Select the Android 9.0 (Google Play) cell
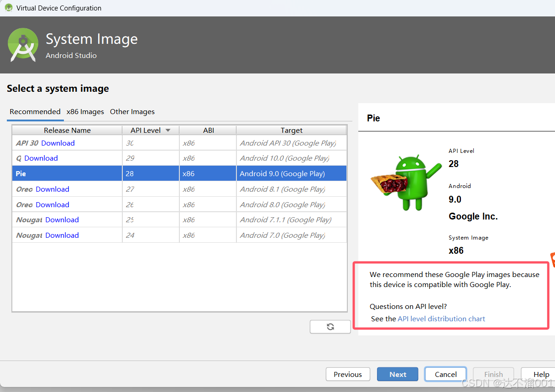 pos(291,173)
